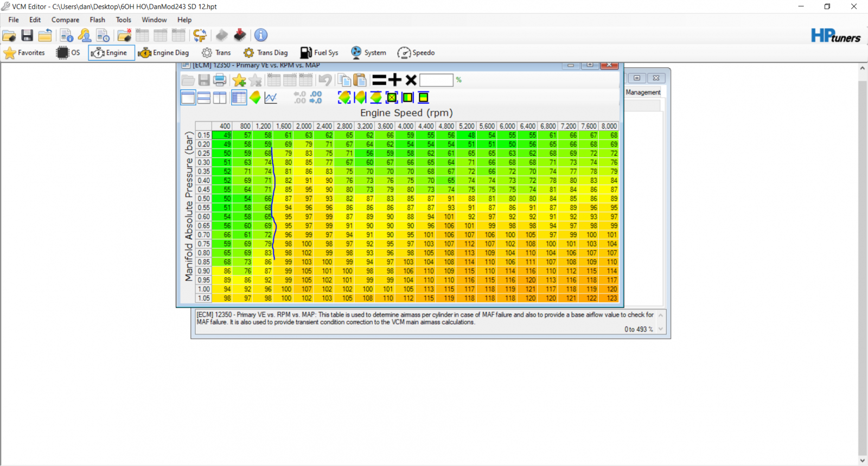Maximize the Primary VE table window
868x466 pixels.
[x=590, y=65]
